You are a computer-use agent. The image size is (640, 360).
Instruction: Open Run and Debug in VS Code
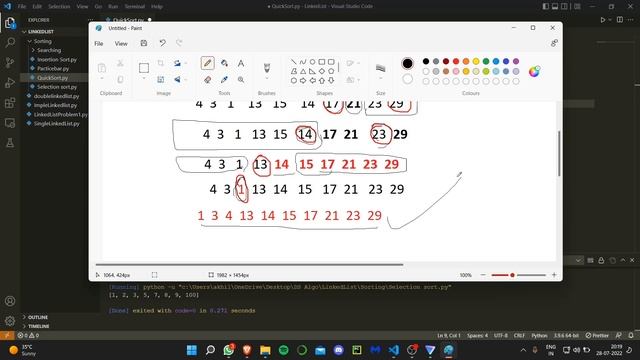(x=10, y=82)
